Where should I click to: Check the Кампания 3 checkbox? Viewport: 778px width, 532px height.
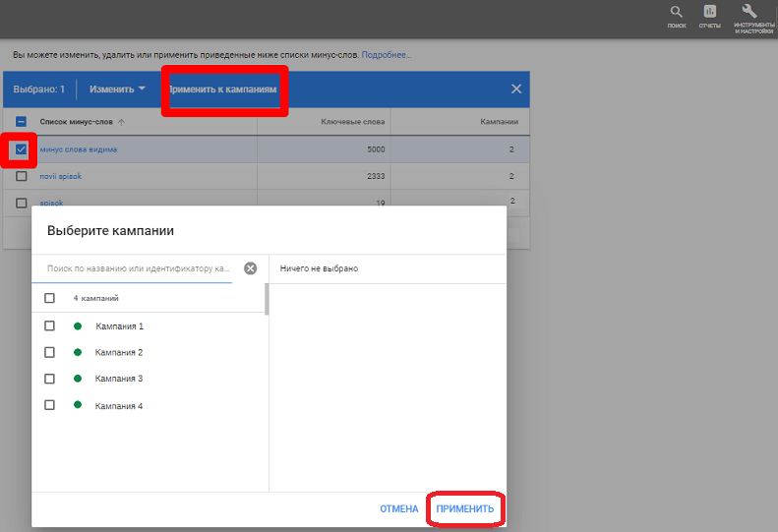[49, 379]
